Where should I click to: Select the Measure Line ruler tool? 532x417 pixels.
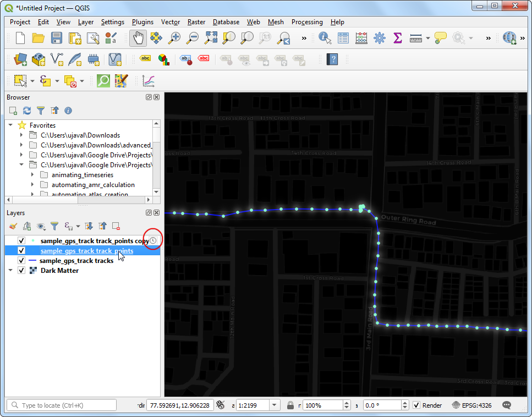pyautogui.click(x=415, y=39)
